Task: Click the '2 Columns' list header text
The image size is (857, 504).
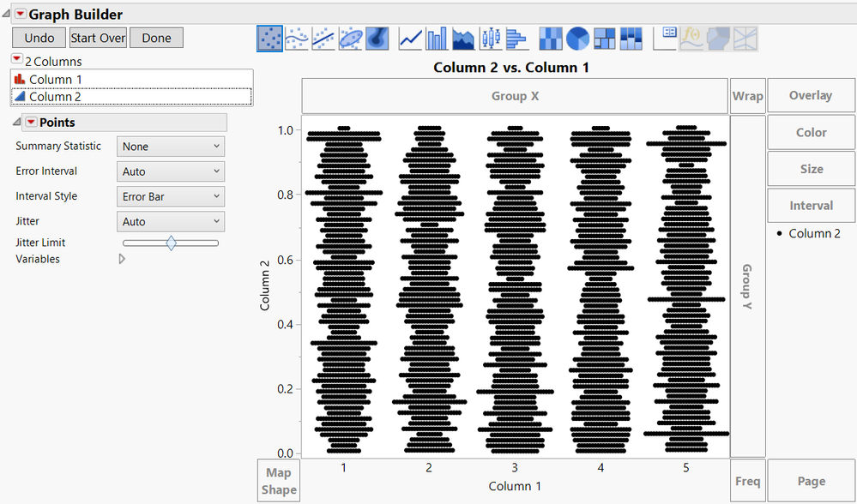Action: 53,61
